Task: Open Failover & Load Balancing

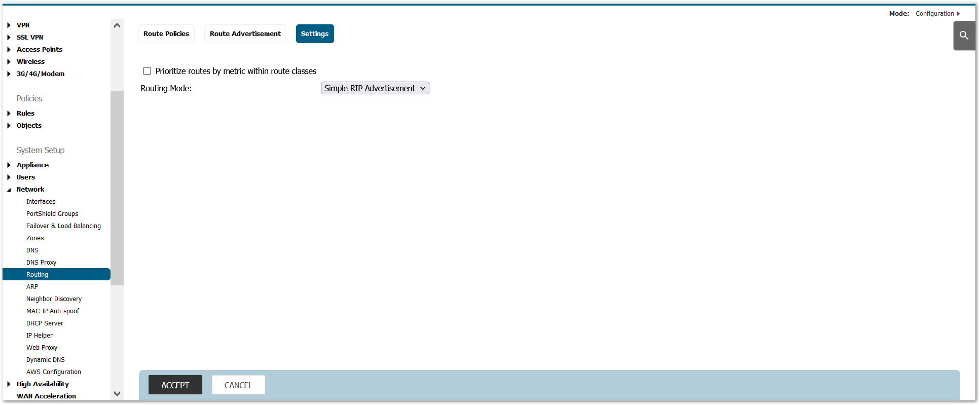Action: [x=63, y=226]
